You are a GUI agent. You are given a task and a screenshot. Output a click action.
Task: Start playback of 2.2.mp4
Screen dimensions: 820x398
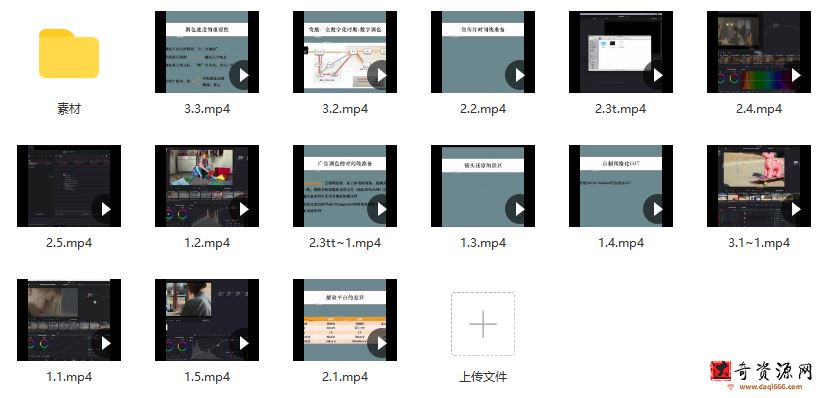[x=518, y=75]
